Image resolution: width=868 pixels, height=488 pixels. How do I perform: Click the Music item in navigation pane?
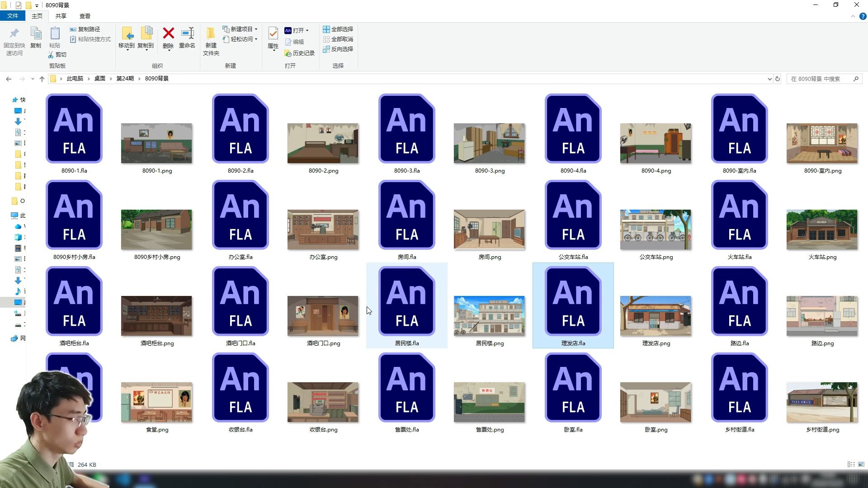18,291
